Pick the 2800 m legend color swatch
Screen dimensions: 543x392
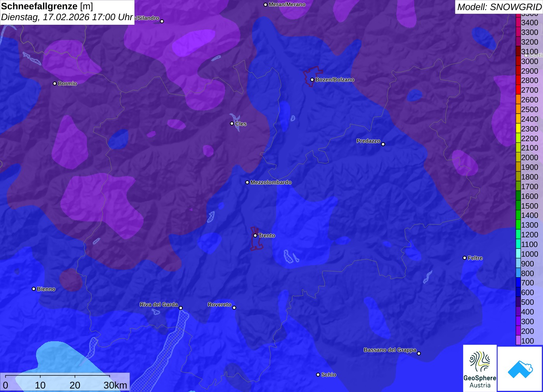pos(518,80)
